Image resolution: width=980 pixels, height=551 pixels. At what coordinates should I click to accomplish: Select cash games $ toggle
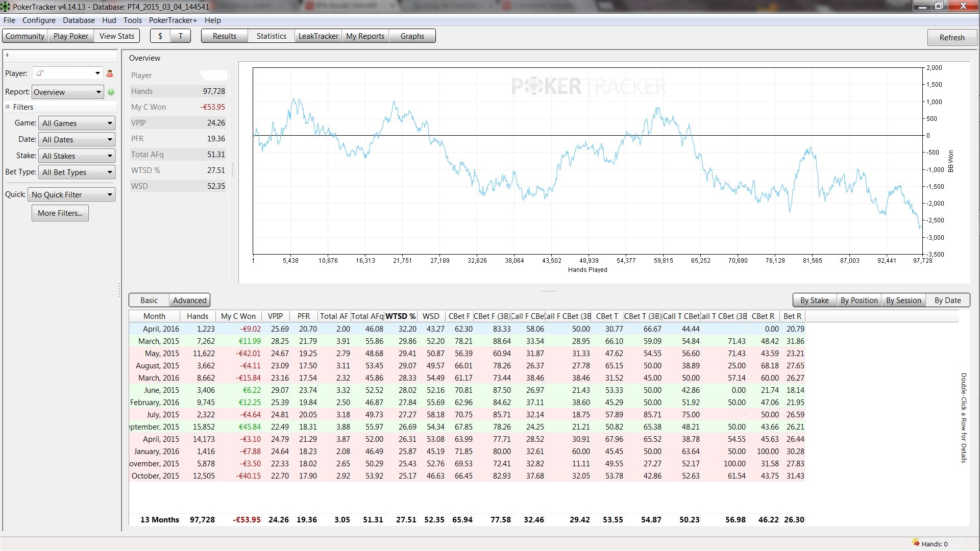click(x=160, y=36)
